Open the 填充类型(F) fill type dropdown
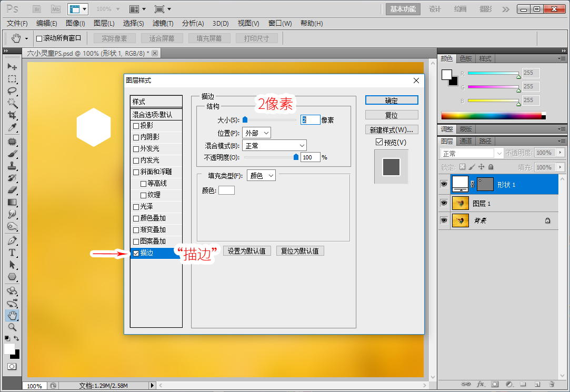This screenshot has width=570, height=392. 262,175
